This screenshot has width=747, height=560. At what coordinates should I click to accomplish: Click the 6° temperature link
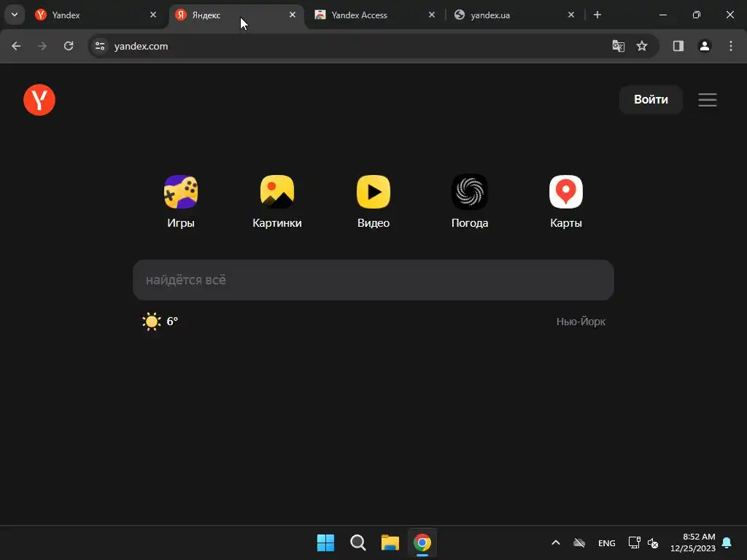click(172, 322)
